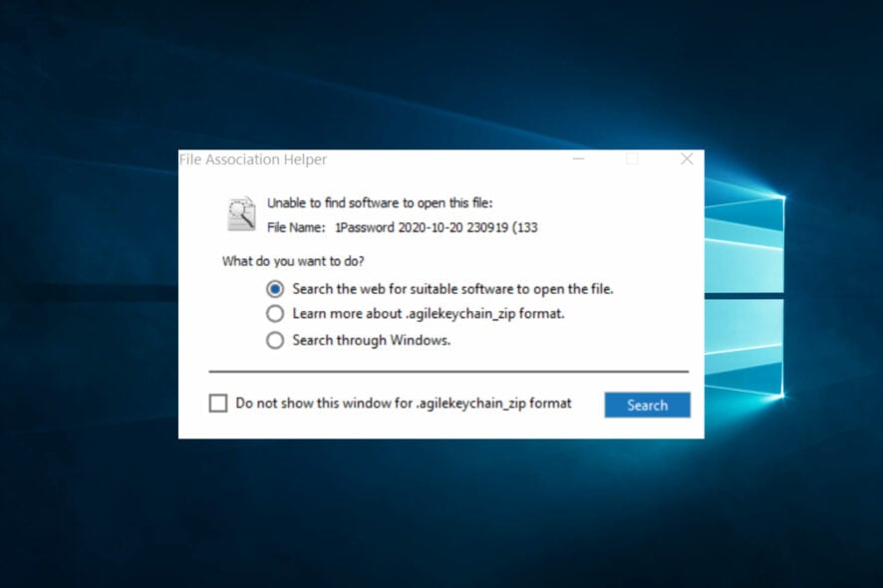The height and width of the screenshot is (588, 883).
Task: Minimize the File Association Helper window
Action: (578, 158)
